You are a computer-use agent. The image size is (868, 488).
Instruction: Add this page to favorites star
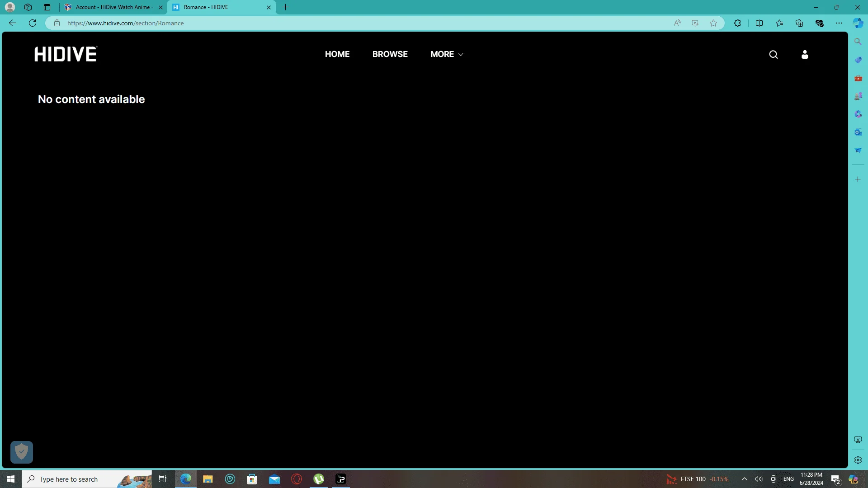[x=713, y=23]
